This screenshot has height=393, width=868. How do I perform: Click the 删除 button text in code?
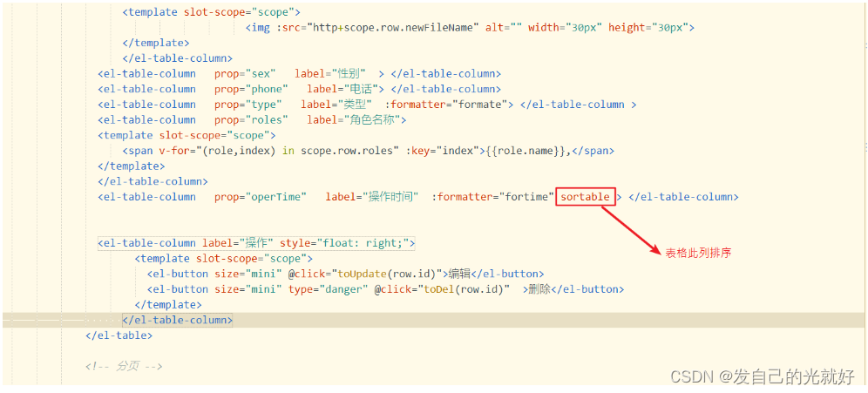pyautogui.click(x=539, y=289)
